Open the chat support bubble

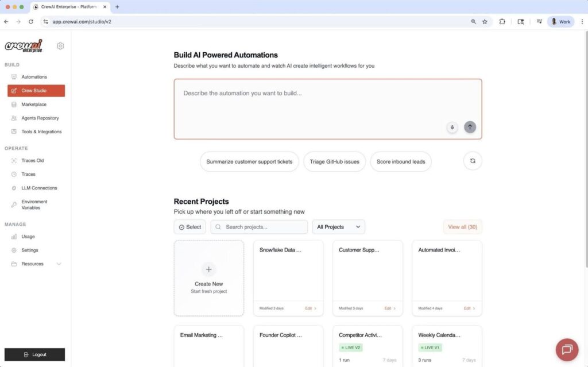pyautogui.click(x=567, y=350)
